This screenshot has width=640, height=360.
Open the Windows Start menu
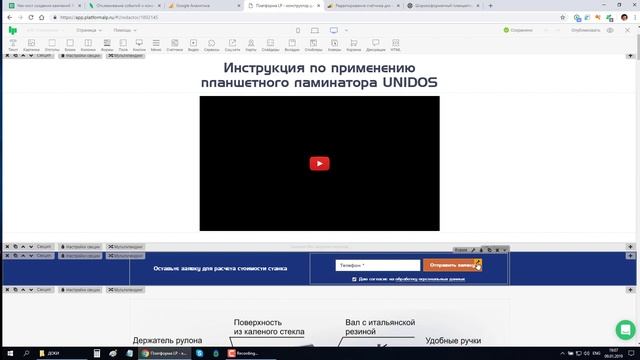pyautogui.click(x=10, y=353)
